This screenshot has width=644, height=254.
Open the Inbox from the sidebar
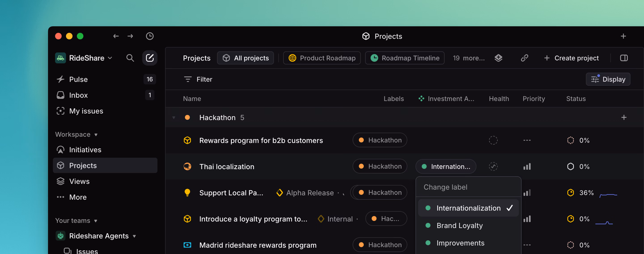78,95
